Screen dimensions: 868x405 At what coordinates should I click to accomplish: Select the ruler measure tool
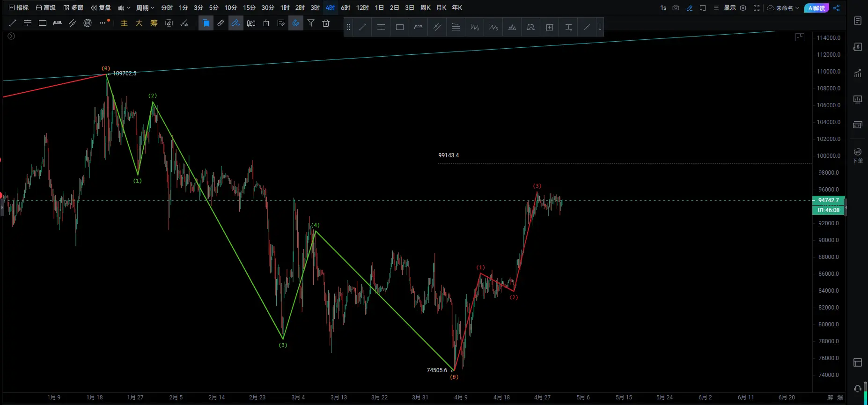click(x=221, y=23)
